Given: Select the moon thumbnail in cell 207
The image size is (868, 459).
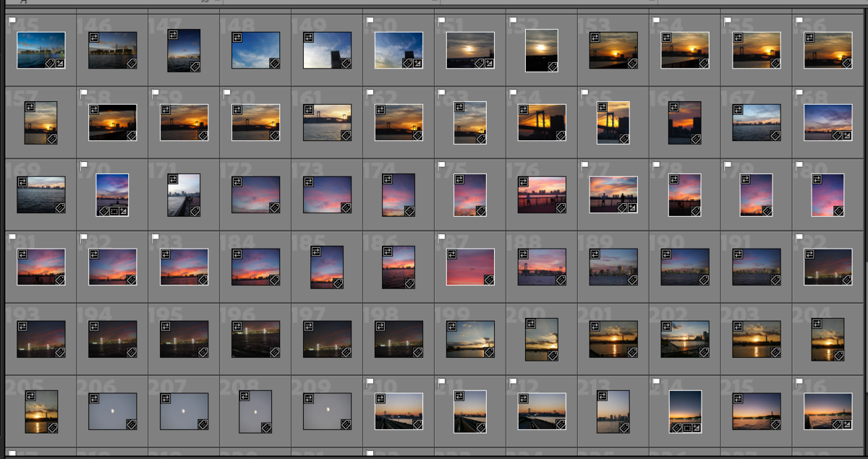Looking at the screenshot, I should [x=184, y=411].
